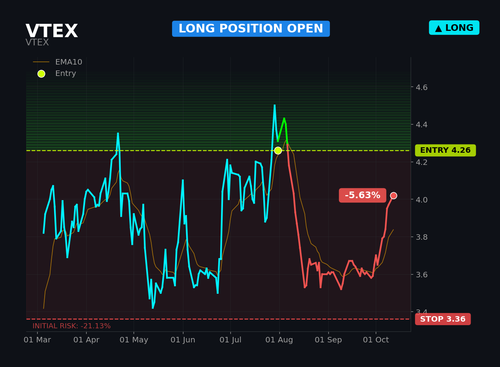Click the 4.2 price axis label
Screen dimensions: 500x367
(x=421, y=162)
